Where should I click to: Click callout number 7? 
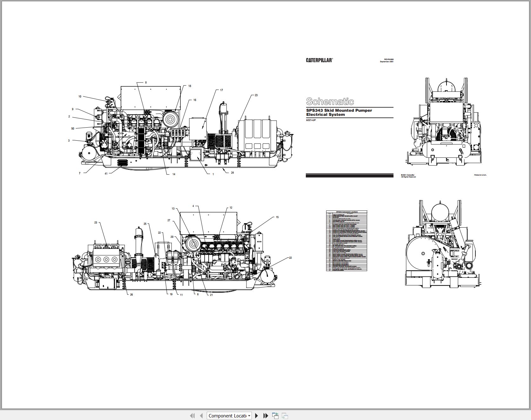[80, 173]
